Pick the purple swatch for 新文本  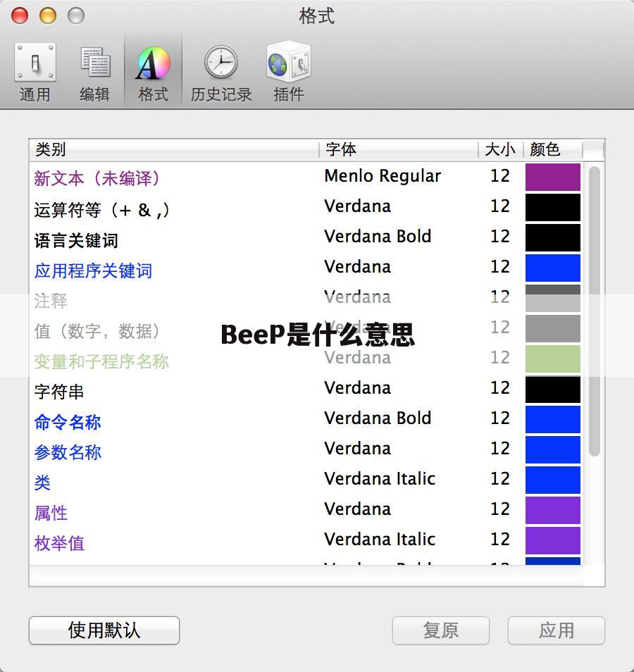coord(552,177)
